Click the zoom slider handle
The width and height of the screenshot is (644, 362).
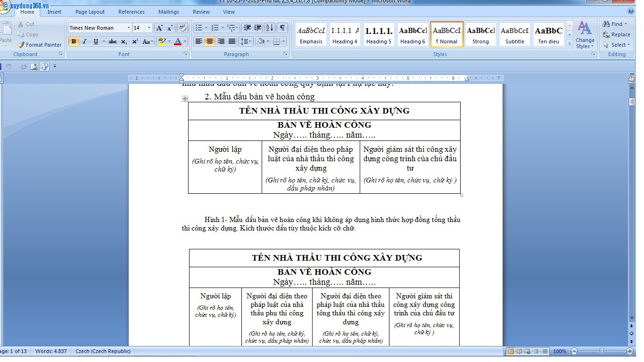602,351
